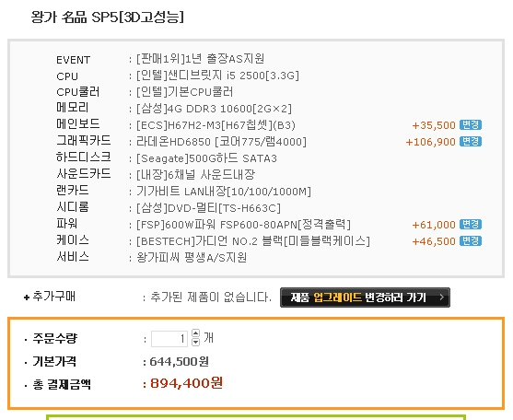Change the 파워 FSP600 option via 변경
Viewport: 513px width, 420px height.
tap(470, 225)
